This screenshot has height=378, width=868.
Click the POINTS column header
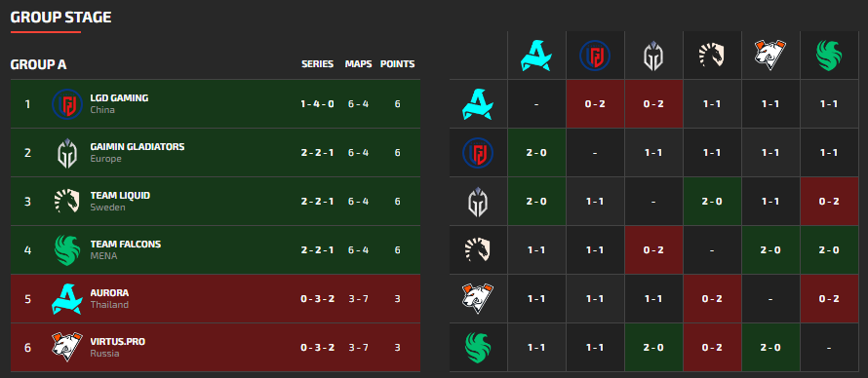click(x=397, y=64)
